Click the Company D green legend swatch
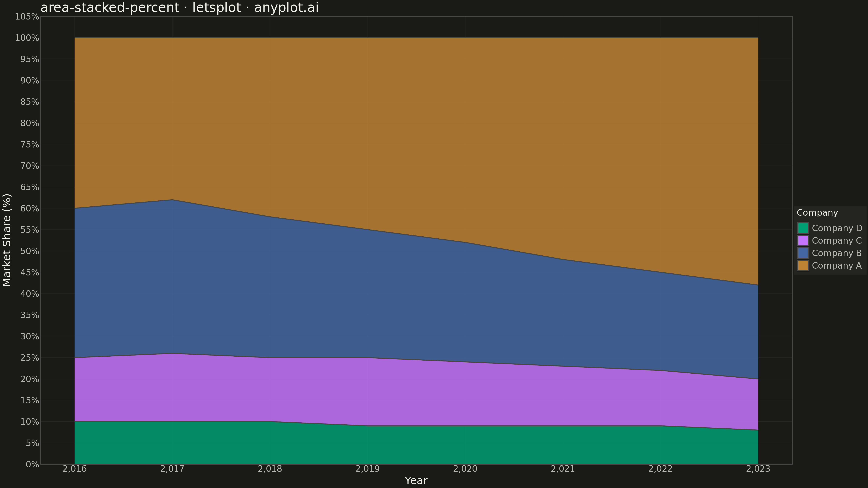 click(x=803, y=228)
